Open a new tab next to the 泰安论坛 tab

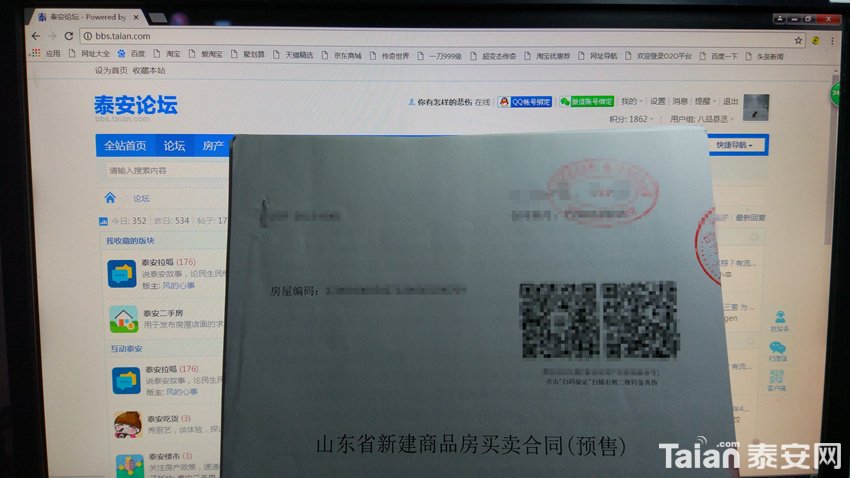157,18
